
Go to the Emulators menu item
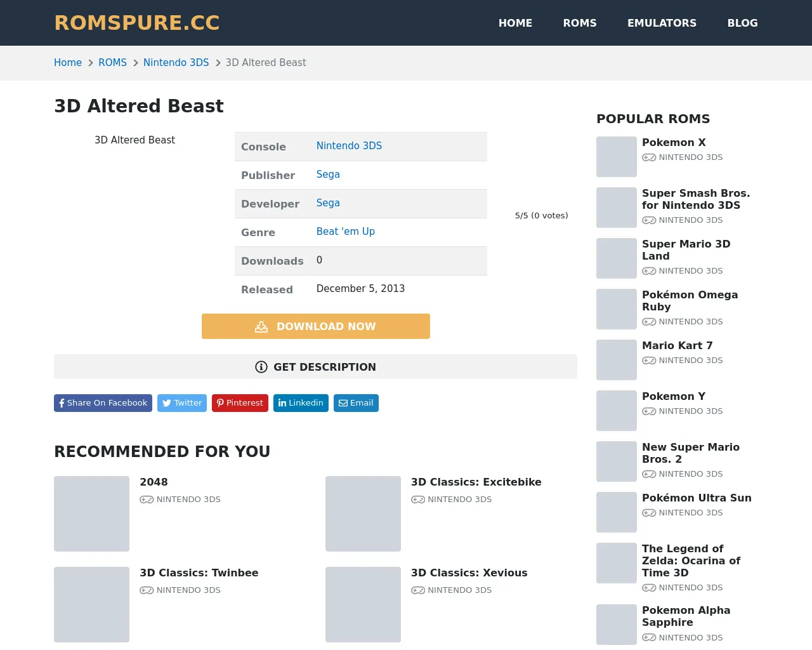click(x=662, y=23)
